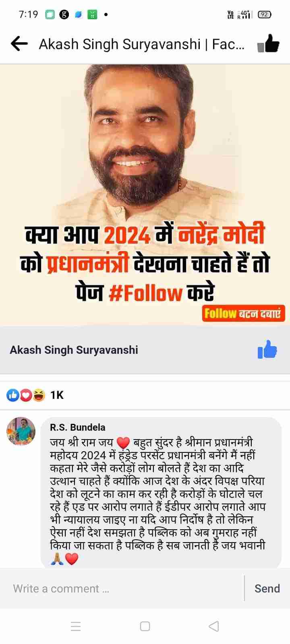
Task: Tap the battery indicator in status bar
Action: pyautogui.click(x=264, y=14)
